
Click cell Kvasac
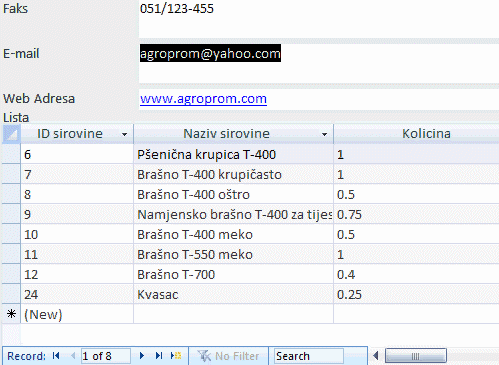pos(234,294)
